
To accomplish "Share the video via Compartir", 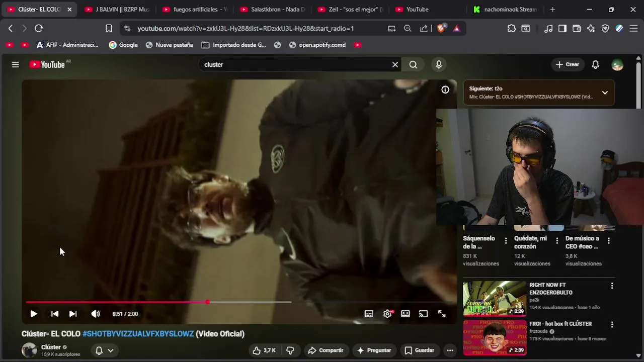I will click(326, 350).
